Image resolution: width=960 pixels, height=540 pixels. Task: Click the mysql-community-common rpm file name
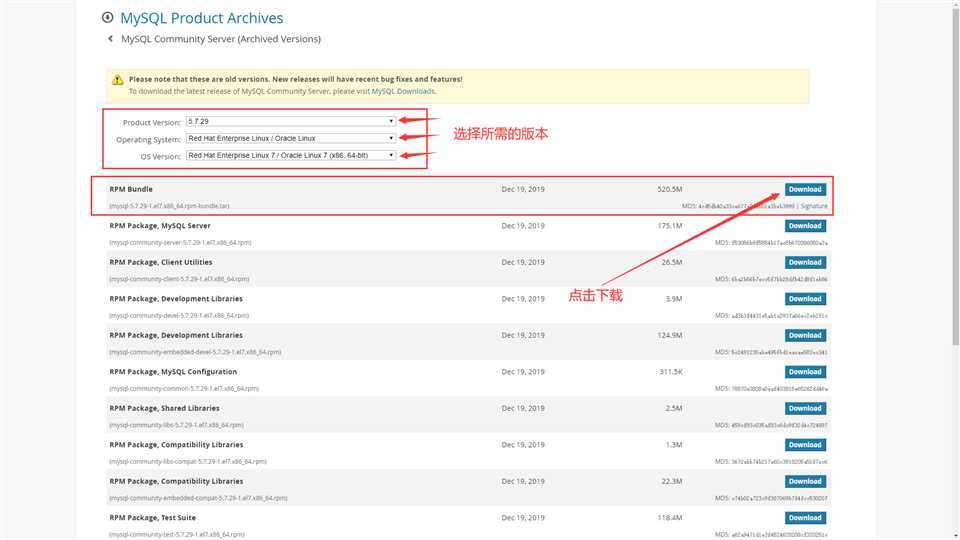pyautogui.click(x=184, y=389)
